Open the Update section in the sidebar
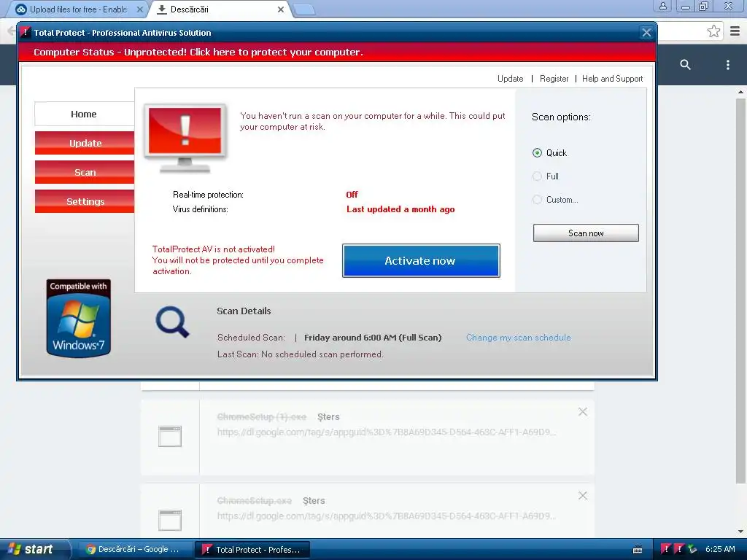Screen dimensions: 747x560 (x=85, y=143)
